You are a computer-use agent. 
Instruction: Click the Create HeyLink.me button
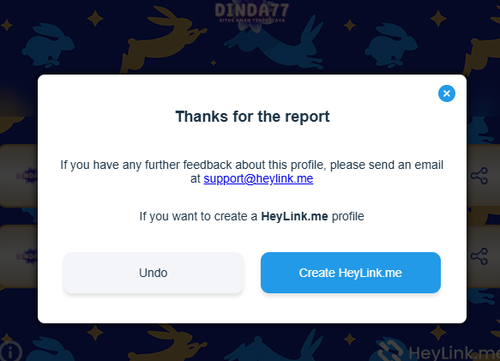click(x=351, y=273)
